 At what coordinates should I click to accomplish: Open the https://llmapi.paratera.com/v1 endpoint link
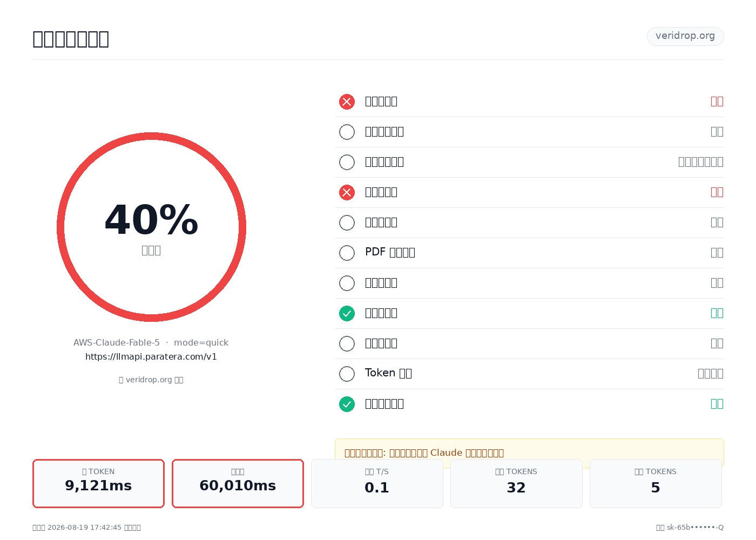pos(151,356)
